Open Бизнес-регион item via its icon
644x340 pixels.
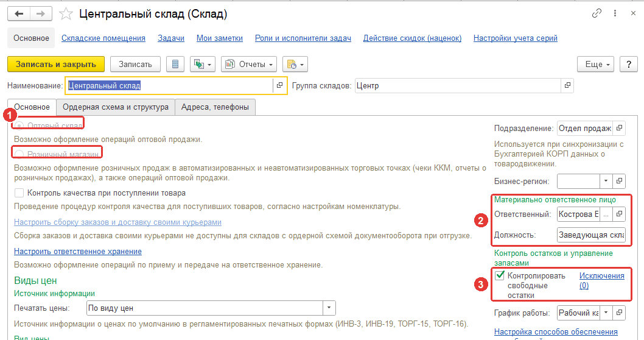click(620, 181)
